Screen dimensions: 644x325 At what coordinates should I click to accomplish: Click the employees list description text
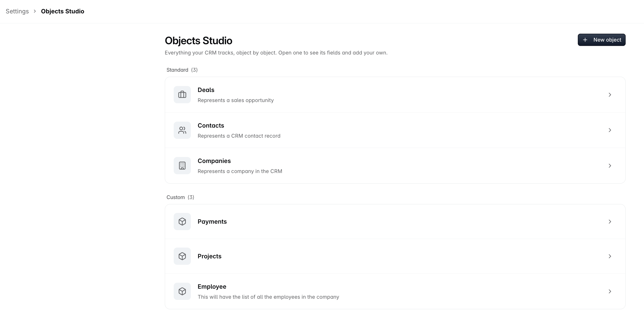[x=268, y=297]
